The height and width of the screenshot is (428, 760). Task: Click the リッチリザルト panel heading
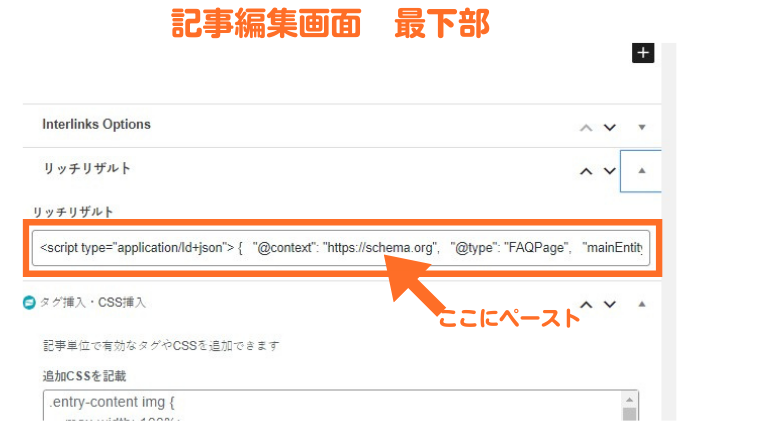(x=87, y=168)
